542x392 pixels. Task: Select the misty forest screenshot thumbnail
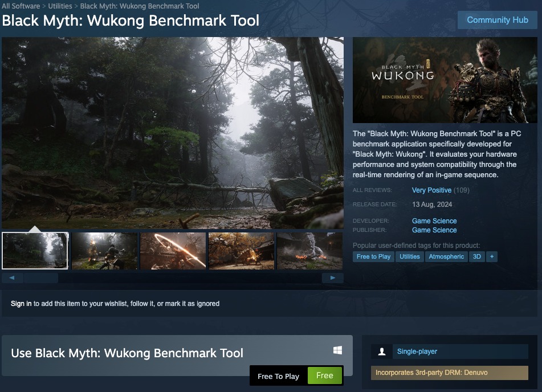(x=35, y=251)
